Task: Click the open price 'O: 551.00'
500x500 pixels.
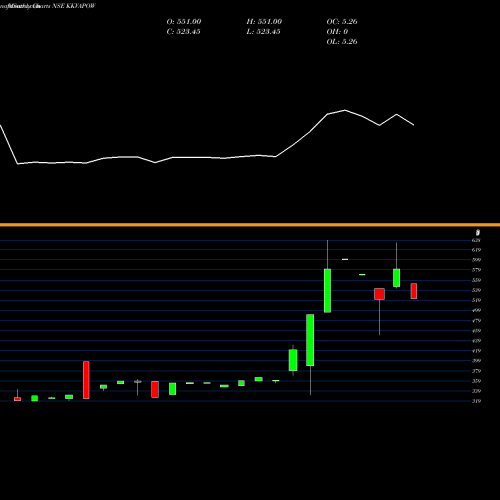Action: (x=184, y=22)
